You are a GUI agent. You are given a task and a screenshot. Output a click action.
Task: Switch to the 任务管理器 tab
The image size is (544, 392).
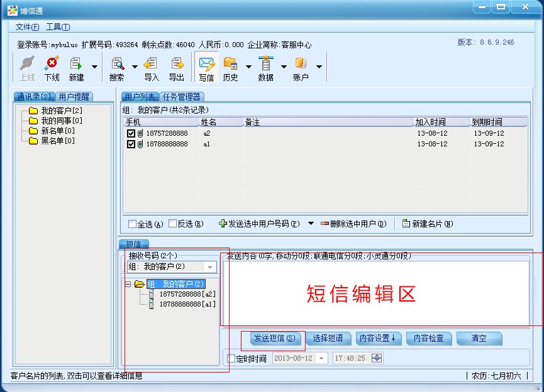[x=181, y=97]
